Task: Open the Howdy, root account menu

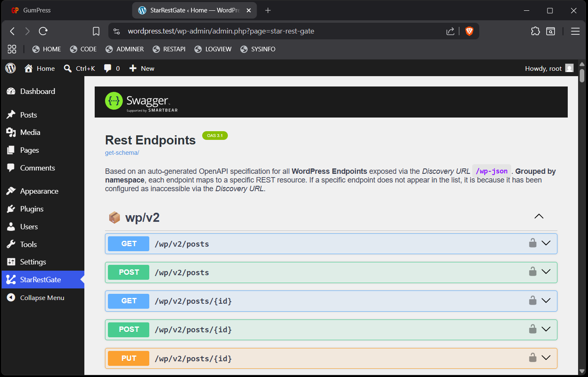Action: point(549,68)
